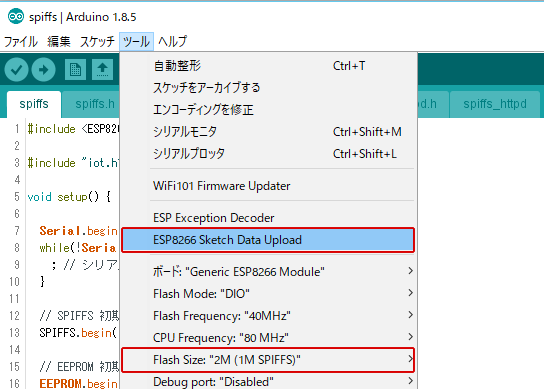Image resolution: width=544 pixels, height=389 pixels.
Task: Click the '#include "iot.h' code line
Action: coord(73,163)
